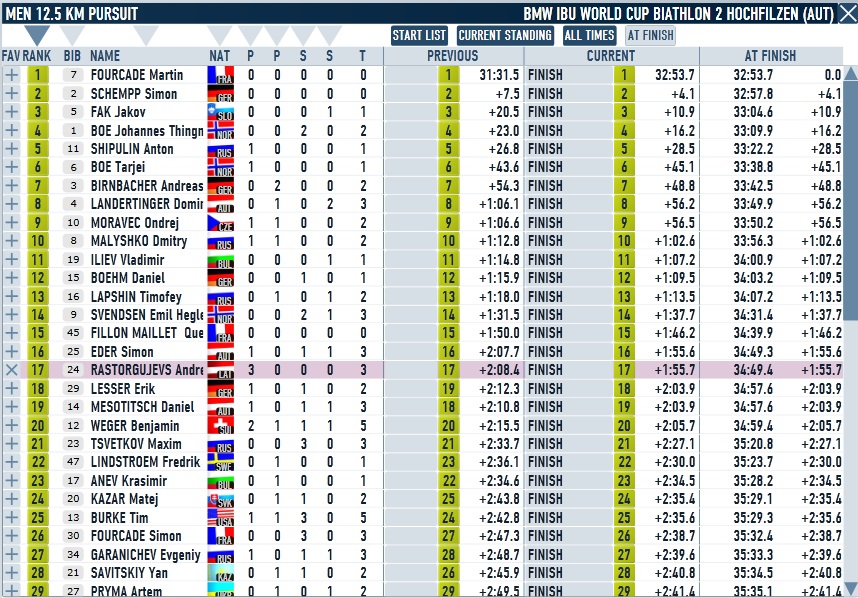Click current rank badge 26 for FOURCADE Simon
Viewport: 858px width, 598px height.
[x=624, y=536]
